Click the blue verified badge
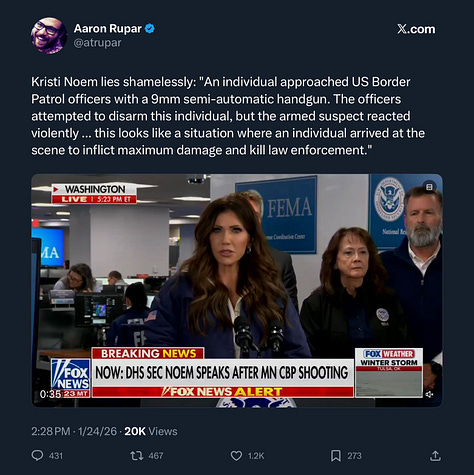Image resolution: width=474 pixels, height=475 pixels. 150,29
